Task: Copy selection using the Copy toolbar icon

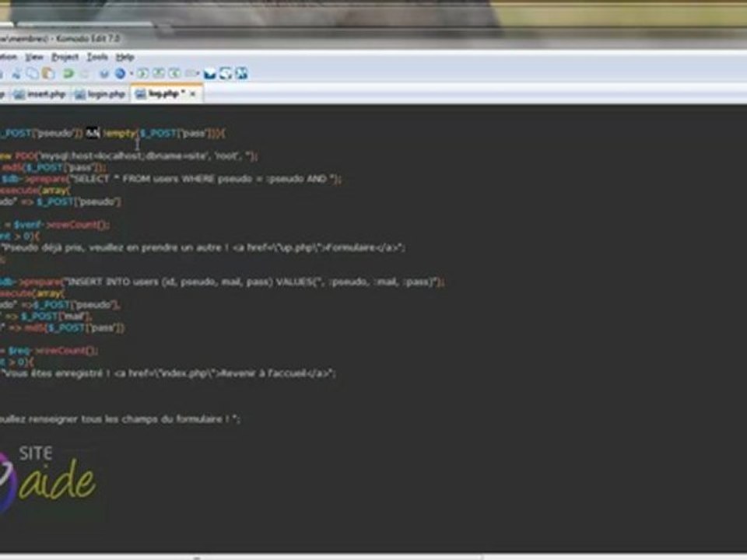Action: 33,73
